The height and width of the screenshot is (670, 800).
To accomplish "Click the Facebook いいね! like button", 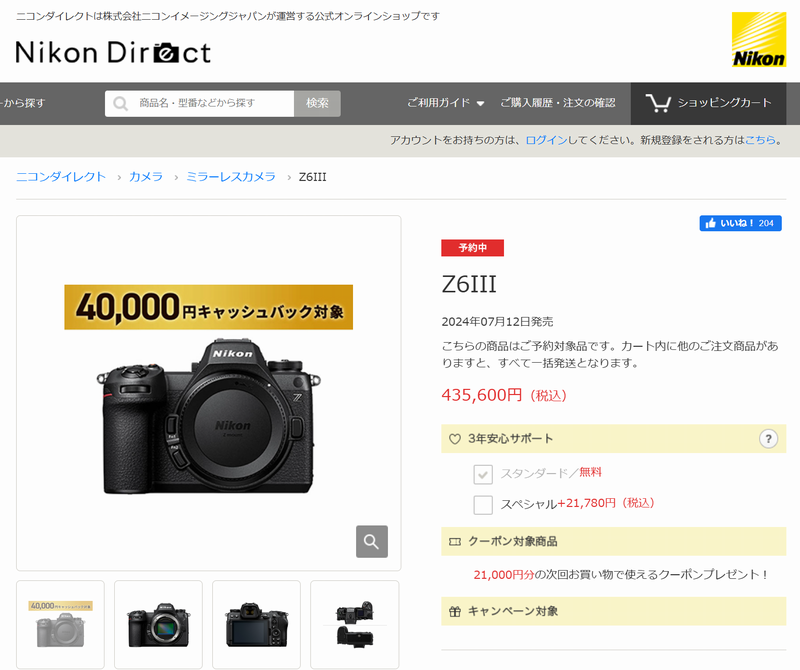I will 740,223.
